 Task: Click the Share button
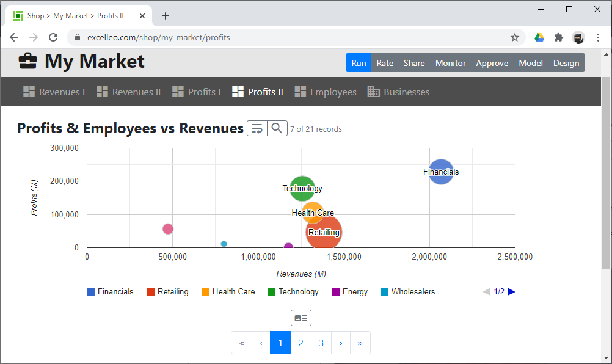click(414, 63)
